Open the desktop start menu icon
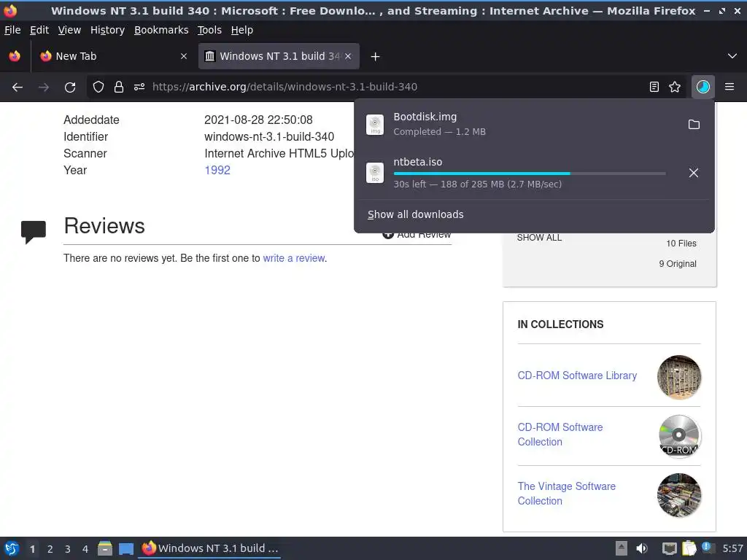Screen dimensions: 747x560 point(12,548)
